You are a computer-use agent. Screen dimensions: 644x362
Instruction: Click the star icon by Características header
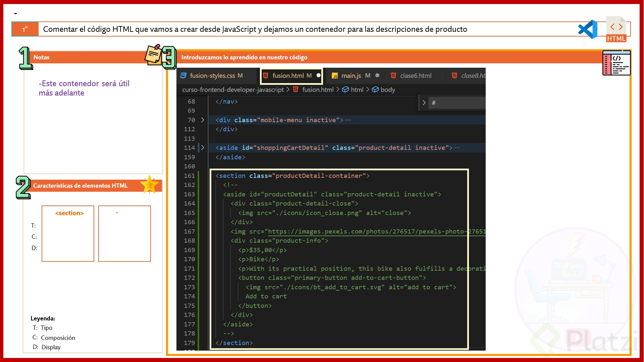149,185
